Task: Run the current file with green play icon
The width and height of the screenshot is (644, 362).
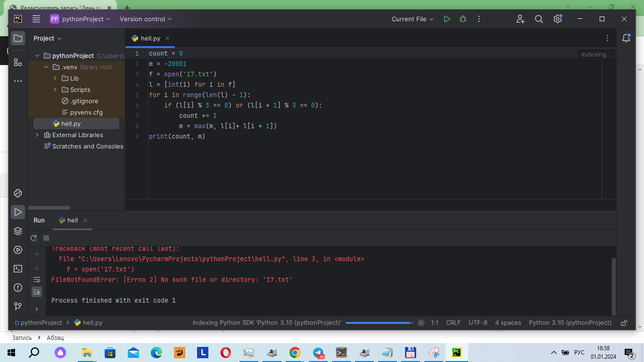Action: (447, 19)
